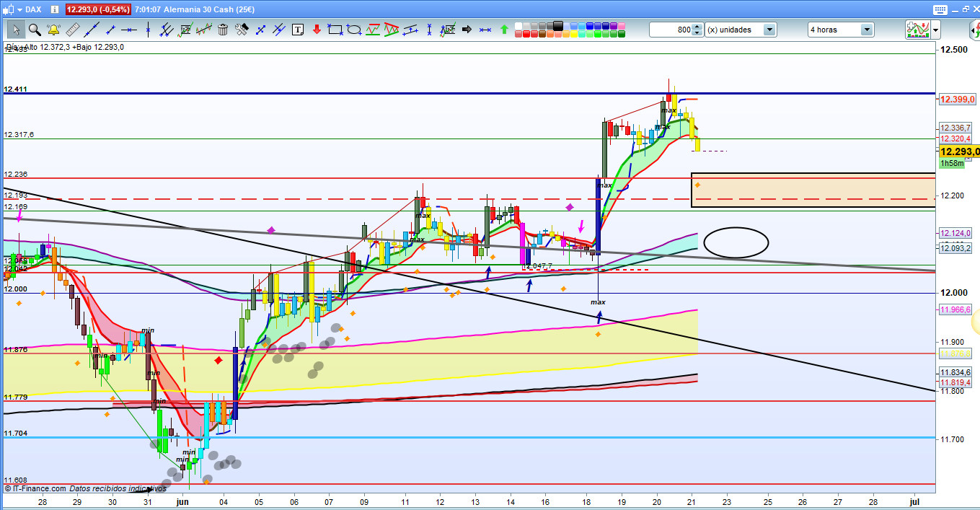Activate the magnifying glass zoom tool

(x=35, y=30)
